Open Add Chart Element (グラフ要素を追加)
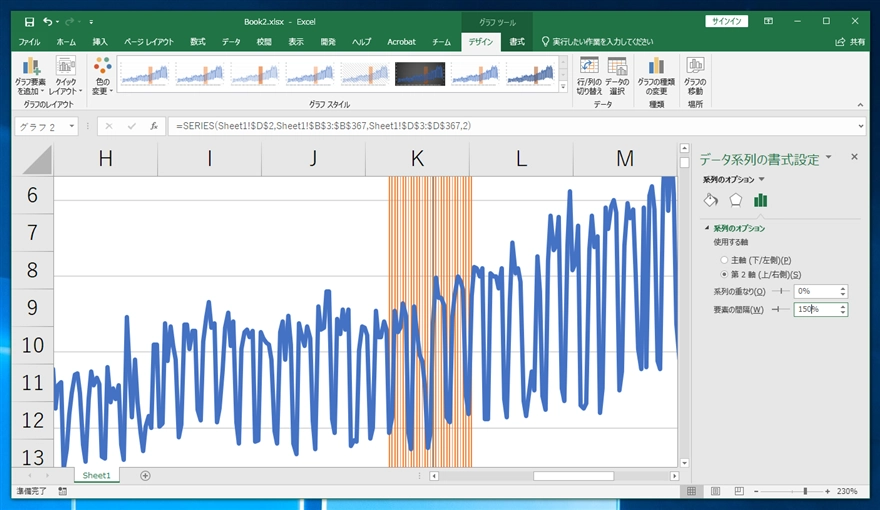This screenshot has width=880, height=510. click(31, 76)
